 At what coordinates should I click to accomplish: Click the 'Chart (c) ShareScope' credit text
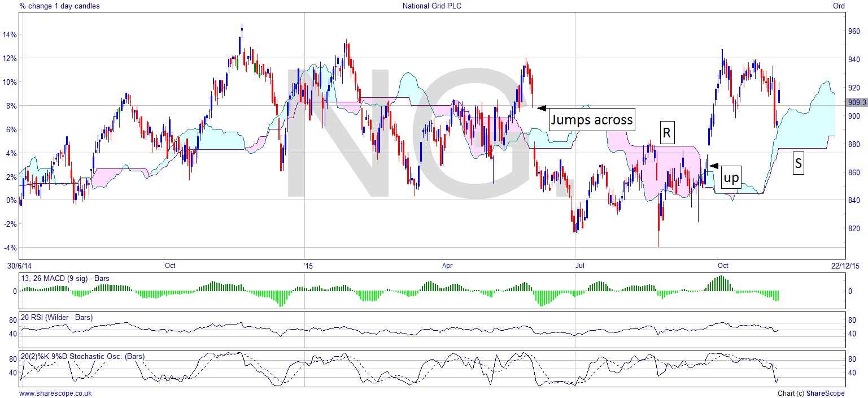coord(810,393)
